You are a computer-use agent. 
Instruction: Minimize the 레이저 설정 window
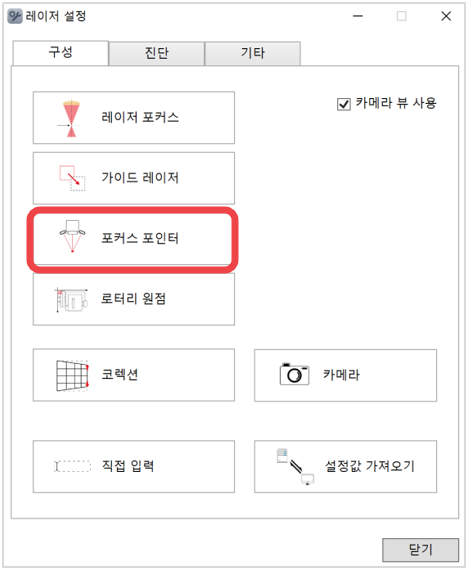coord(358,16)
